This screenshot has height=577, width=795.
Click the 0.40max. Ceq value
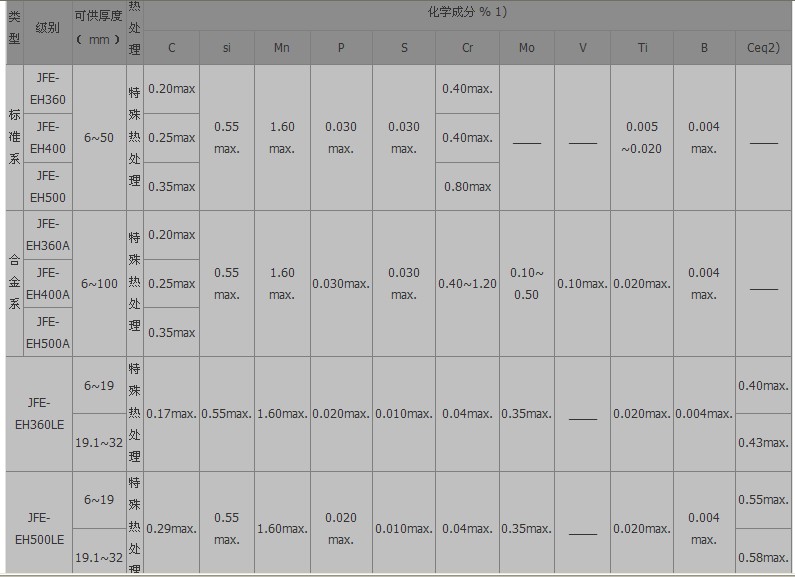click(763, 385)
